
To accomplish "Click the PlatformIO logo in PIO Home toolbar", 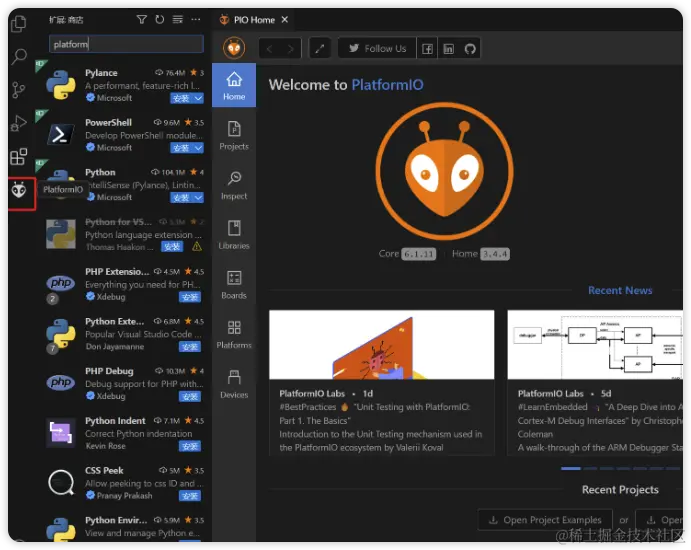I will pos(234,48).
